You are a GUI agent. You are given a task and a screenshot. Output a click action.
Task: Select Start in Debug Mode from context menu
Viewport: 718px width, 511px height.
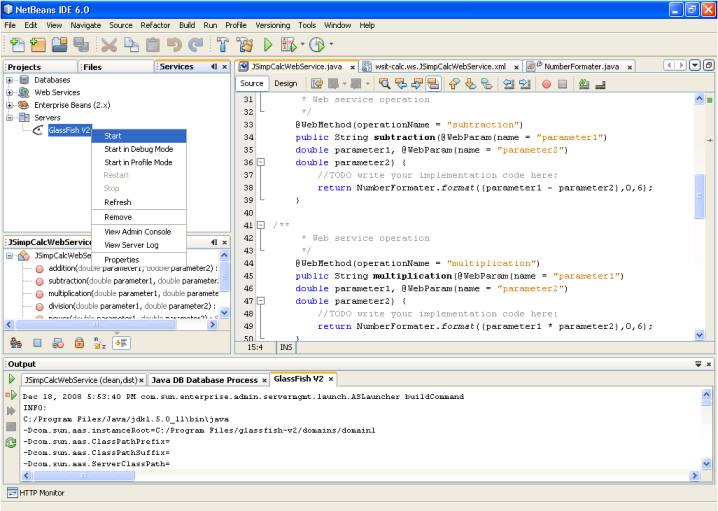(x=138, y=149)
